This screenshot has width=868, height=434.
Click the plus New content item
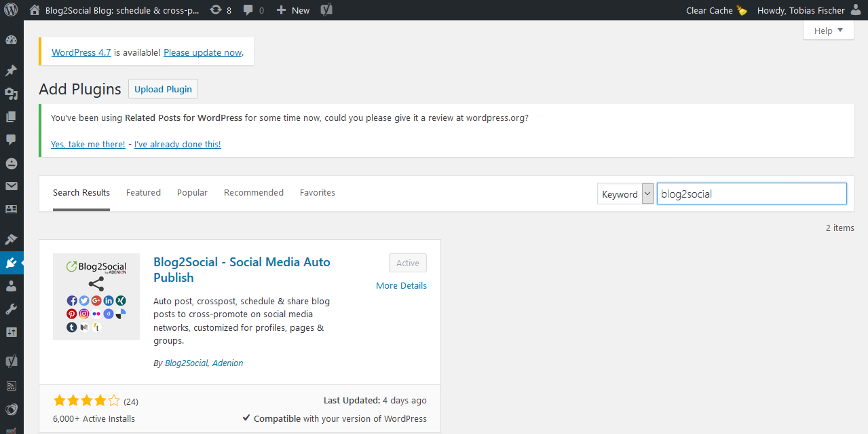point(293,10)
